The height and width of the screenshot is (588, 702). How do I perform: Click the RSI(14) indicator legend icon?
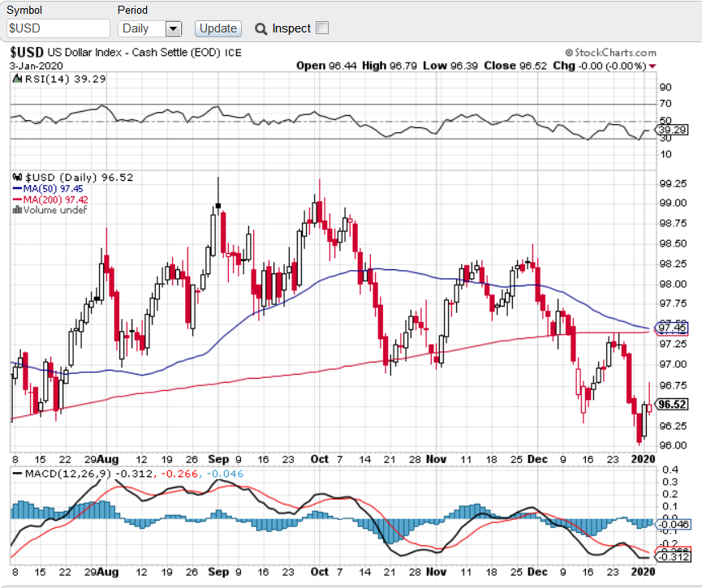(16, 79)
